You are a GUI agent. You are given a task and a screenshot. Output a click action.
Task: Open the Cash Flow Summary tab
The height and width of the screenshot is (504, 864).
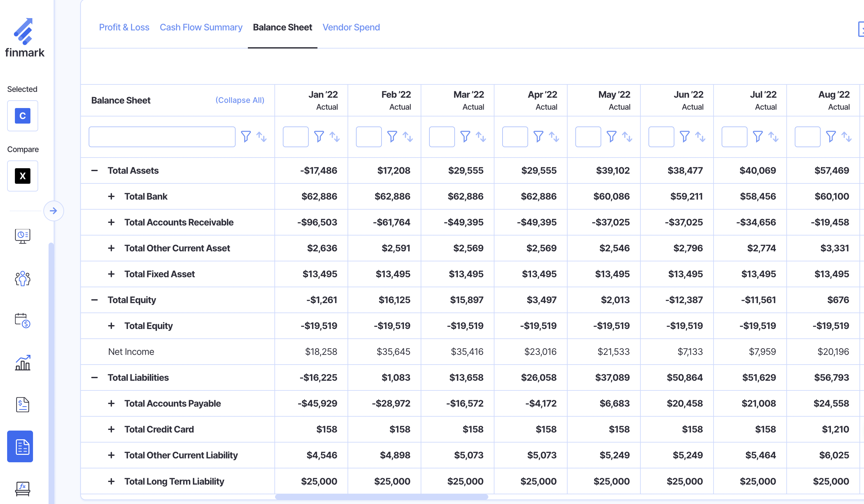pos(201,27)
